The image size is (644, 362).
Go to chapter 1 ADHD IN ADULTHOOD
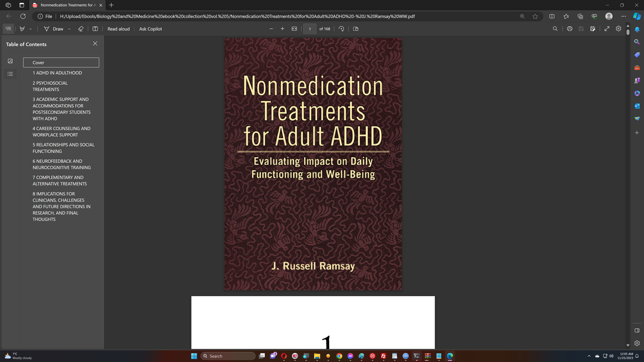coord(57,73)
